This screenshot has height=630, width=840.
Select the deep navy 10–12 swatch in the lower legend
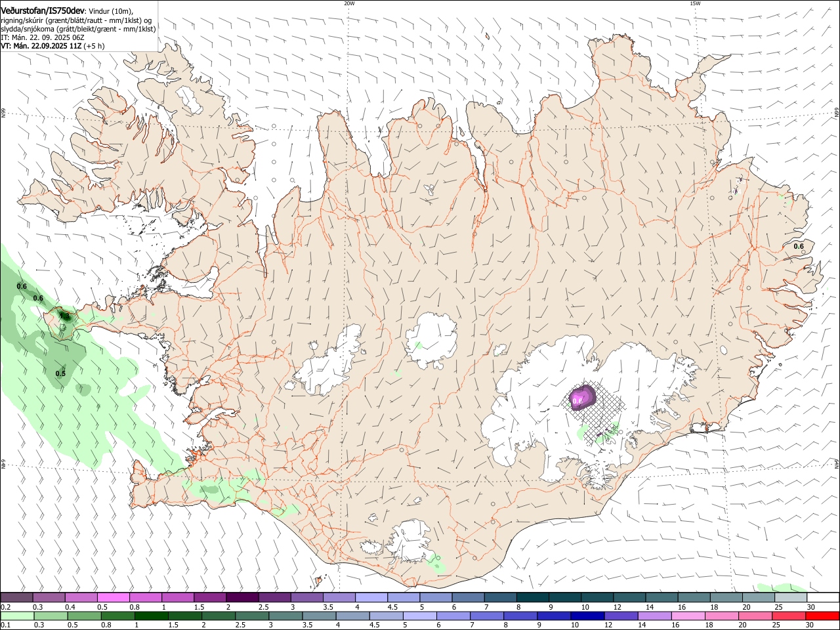(587, 616)
